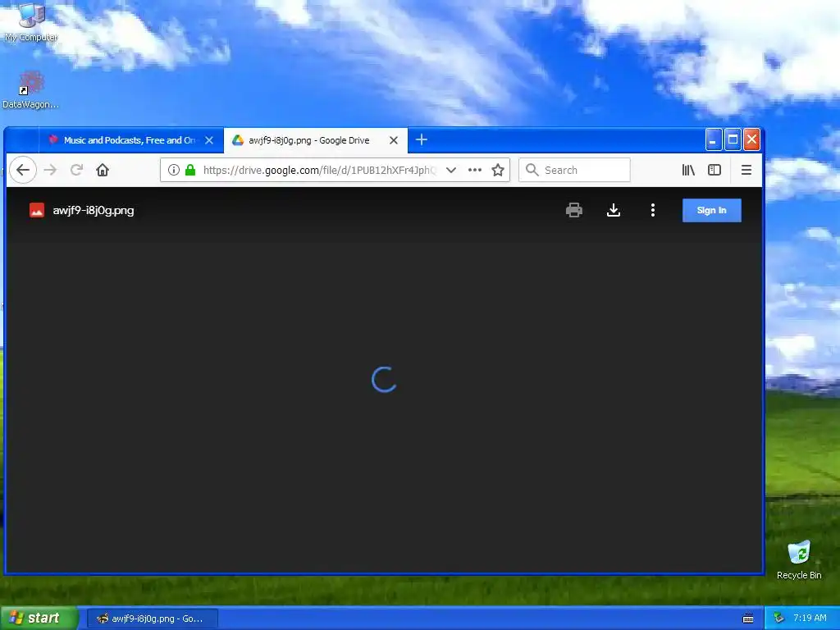Open the Windows start menu
Viewport: 840px width, 630px height.
(x=39, y=618)
